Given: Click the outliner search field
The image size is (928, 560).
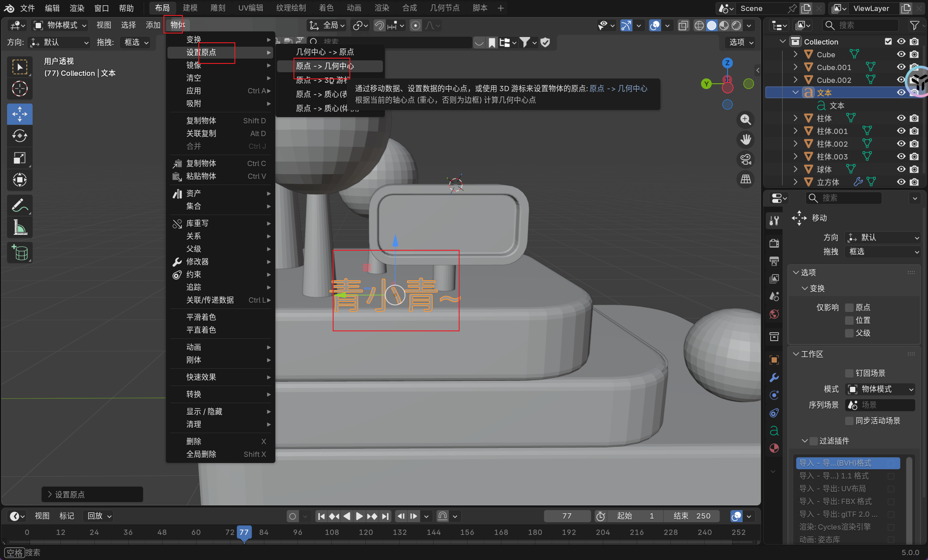Looking at the screenshot, I should click(861, 25).
